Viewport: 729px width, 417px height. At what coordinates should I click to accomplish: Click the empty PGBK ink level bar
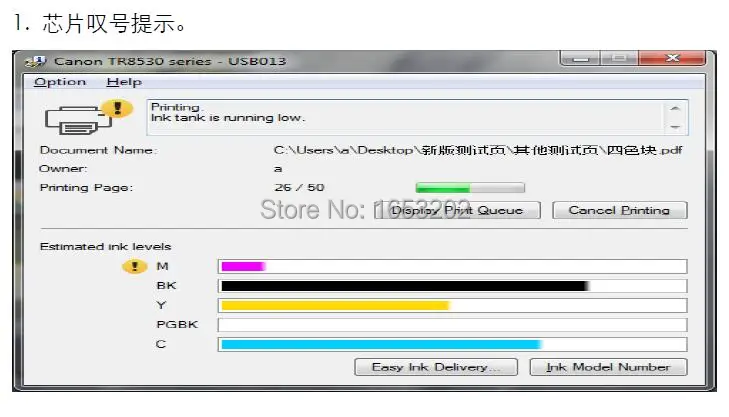click(x=452, y=324)
